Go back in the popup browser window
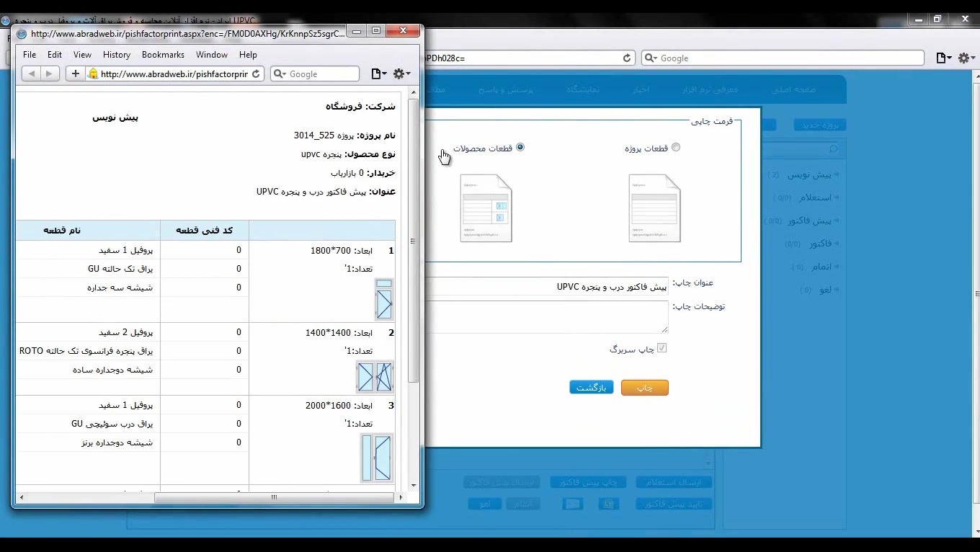Screen dimensions: 980x552 (31, 74)
